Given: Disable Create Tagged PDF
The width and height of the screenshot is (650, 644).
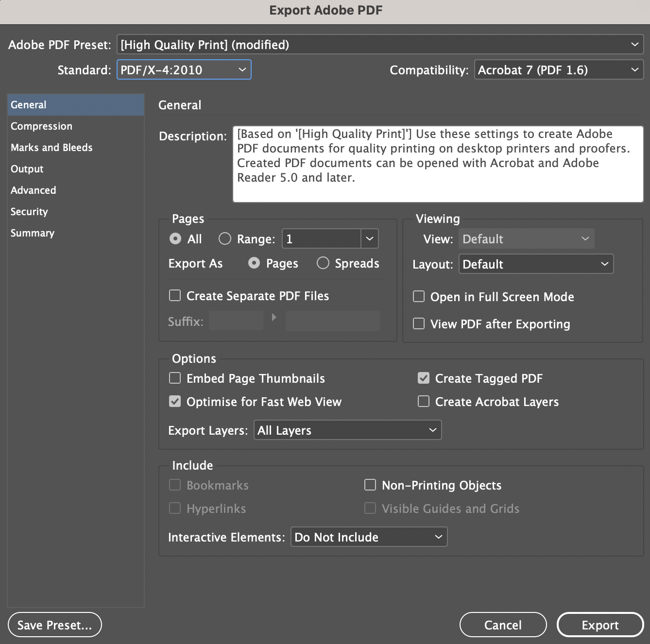Looking at the screenshot, I should (423, 378).
